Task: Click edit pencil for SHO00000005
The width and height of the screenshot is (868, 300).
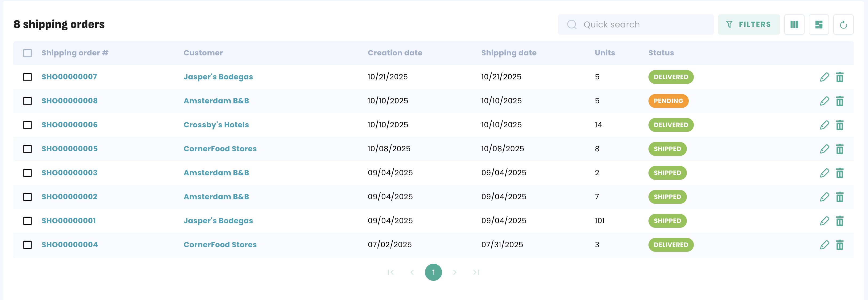Action: [x=824, y=149]
